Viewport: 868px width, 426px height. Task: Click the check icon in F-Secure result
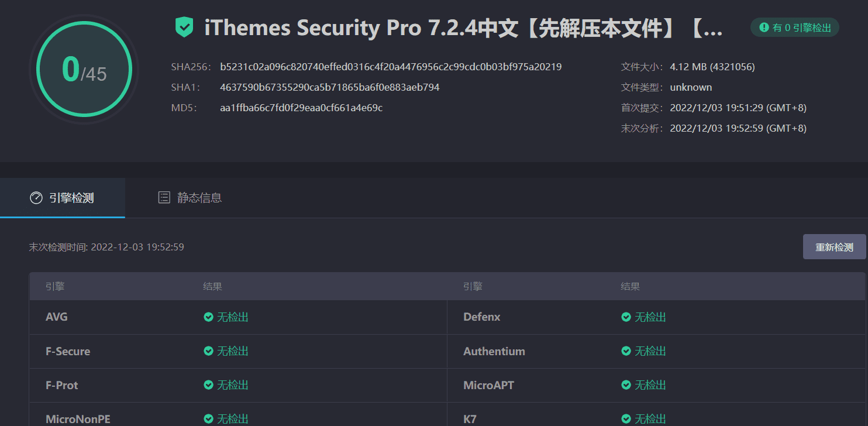pos(208,351)
